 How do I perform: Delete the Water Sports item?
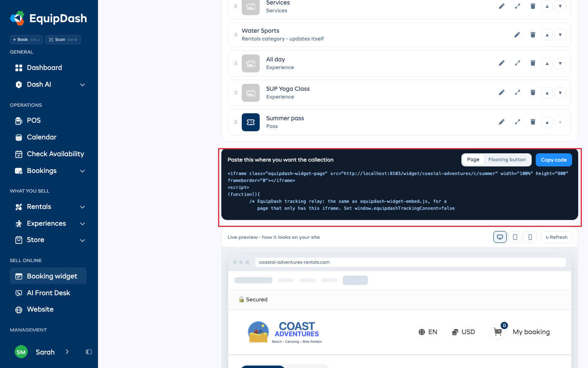coord(533,35)
